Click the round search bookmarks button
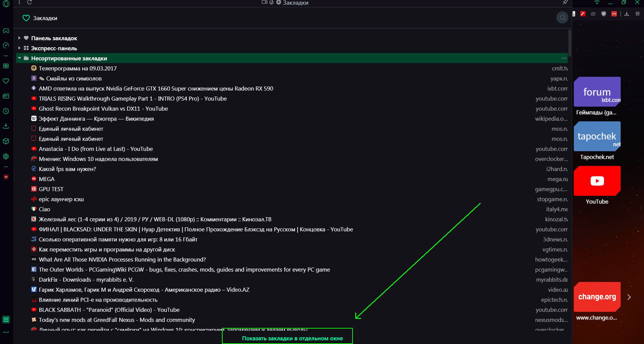 (562, 17)
